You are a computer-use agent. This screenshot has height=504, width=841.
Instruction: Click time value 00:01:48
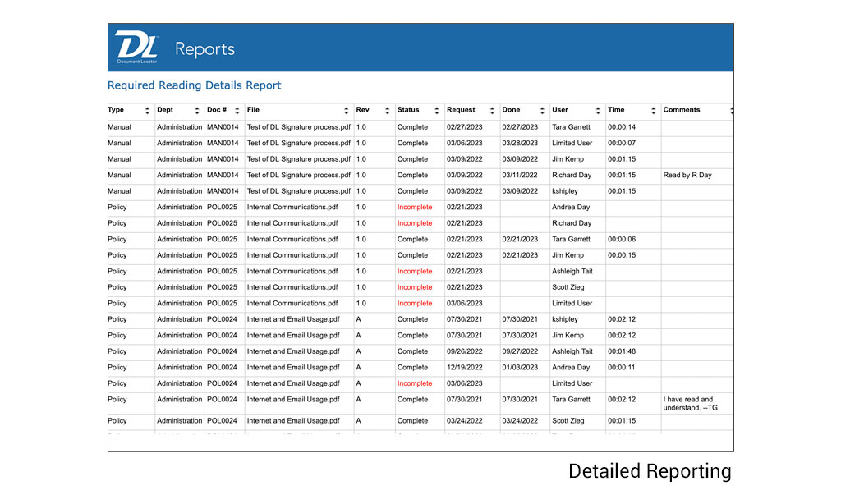tap(622, 351)
